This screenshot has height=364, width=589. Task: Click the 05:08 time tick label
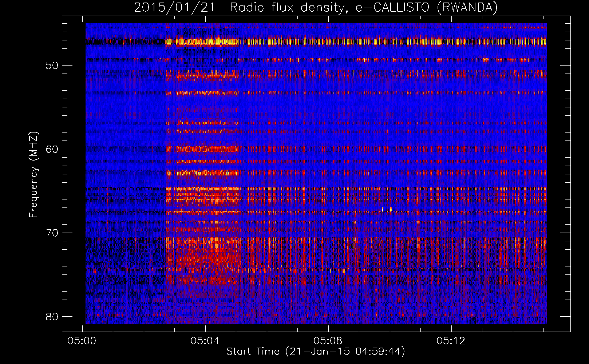pos(328,341)
